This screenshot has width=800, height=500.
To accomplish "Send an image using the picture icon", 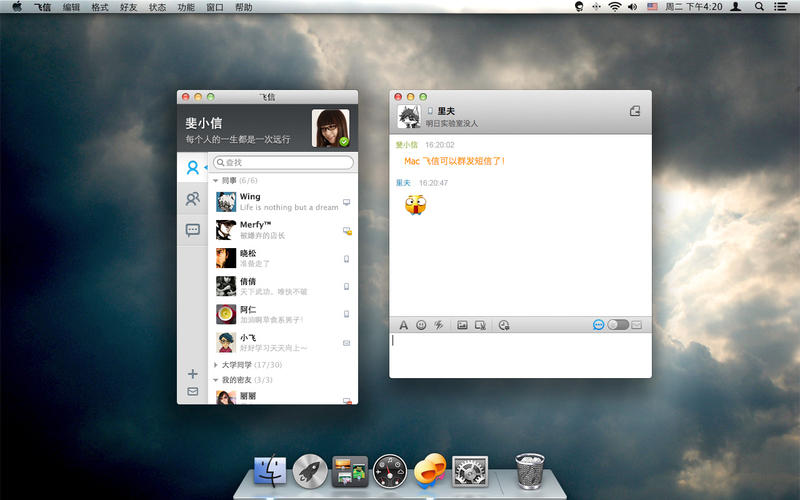I will (462, 325).
